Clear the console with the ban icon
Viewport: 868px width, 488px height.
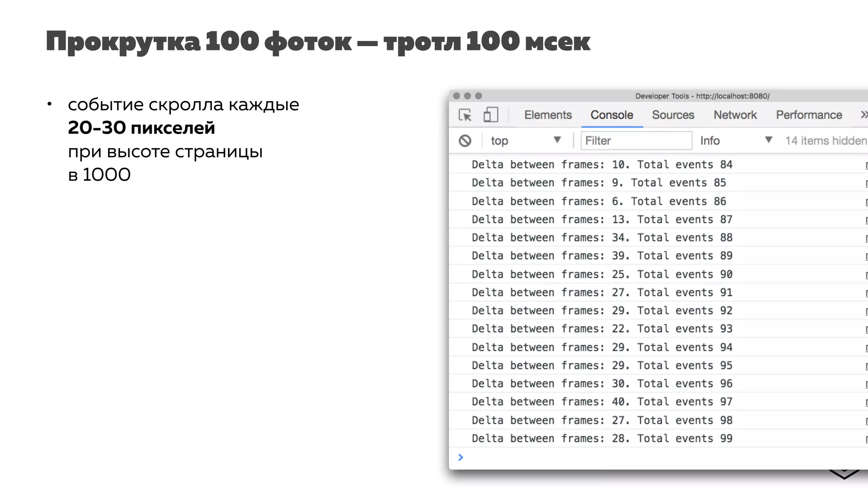click(x=465, y=141)
